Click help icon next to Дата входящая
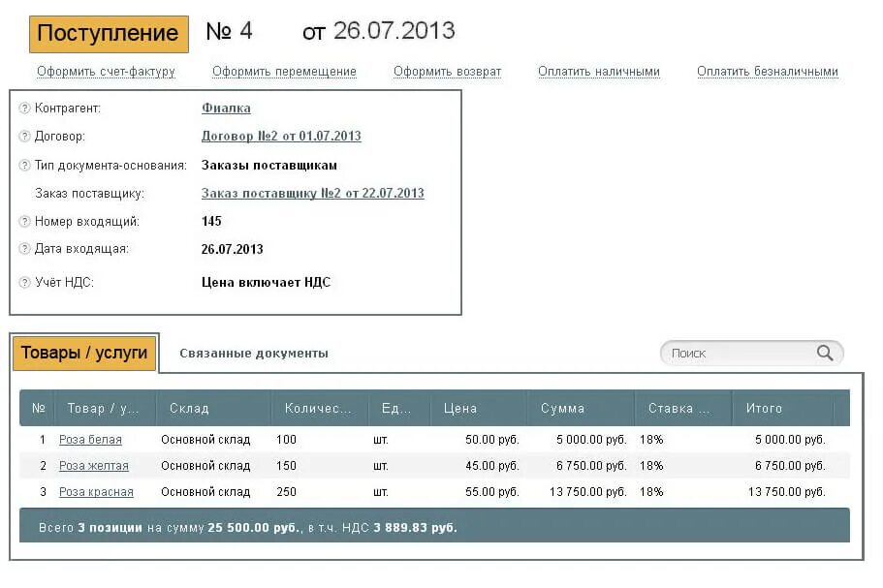 pos(24,249)
